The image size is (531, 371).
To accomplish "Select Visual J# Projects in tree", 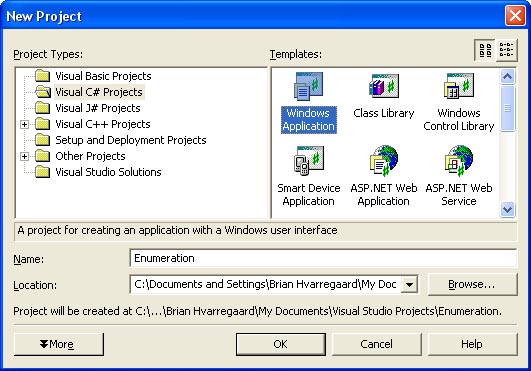I will pyautogui.click(x=98, y=108).
